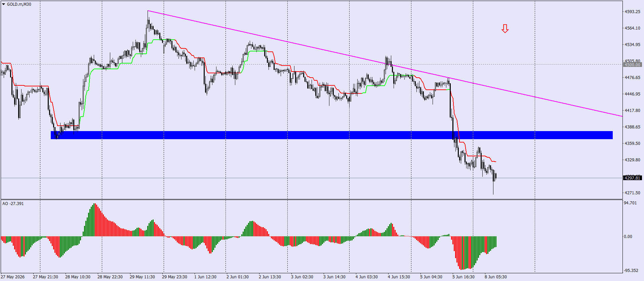The height and width of the screenshot is (281, 644).
Task: Click the 4388.65 price scale value
Action: [x=632, y=127]
